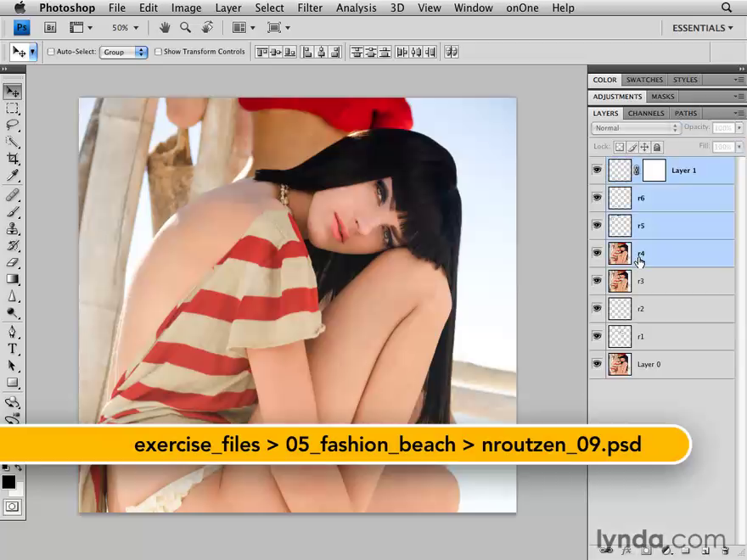Switch to the Channels tab
Viewport: 747px width, 560px height.
coord(646,113)
